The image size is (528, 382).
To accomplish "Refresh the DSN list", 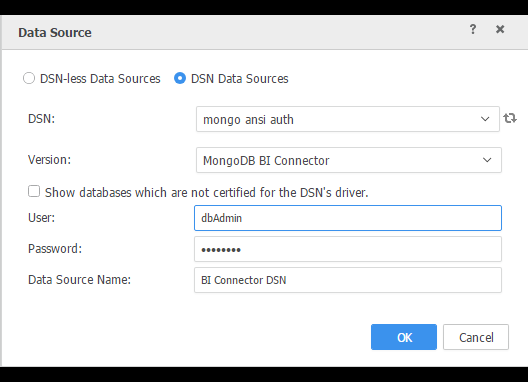I will [510, 118].
